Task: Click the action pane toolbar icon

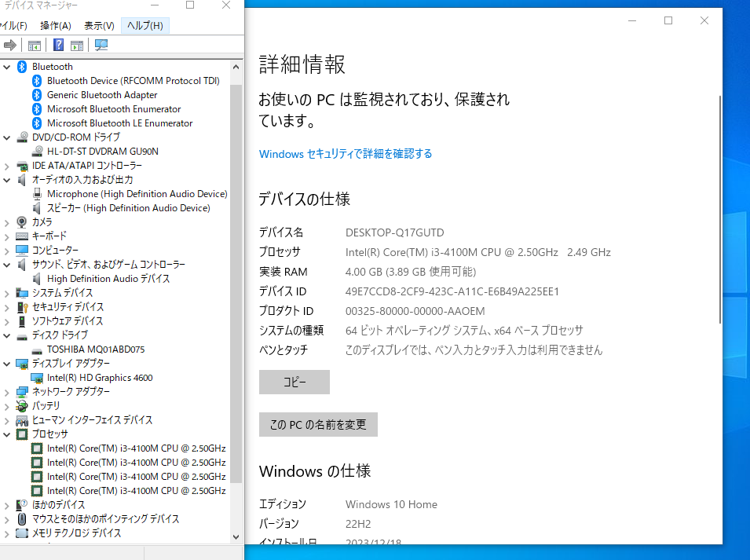Action: pyautogui.click(x=77, y=46)
